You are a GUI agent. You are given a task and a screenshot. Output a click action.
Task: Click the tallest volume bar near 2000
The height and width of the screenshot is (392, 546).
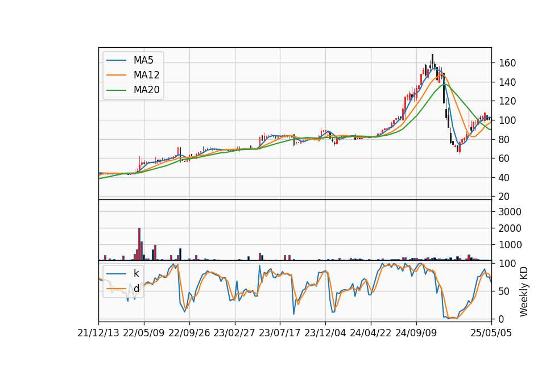click(x=139, y=244)
